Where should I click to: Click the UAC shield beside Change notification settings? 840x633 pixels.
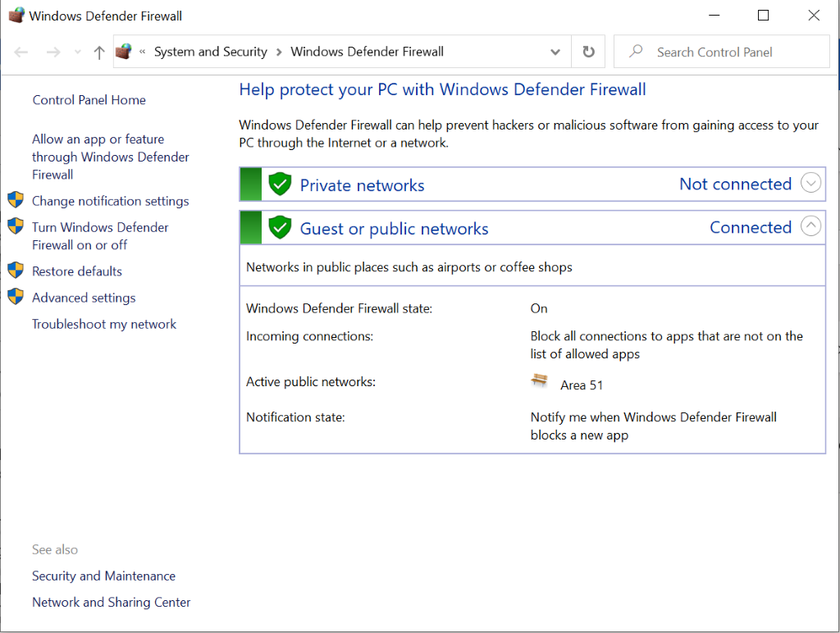(16, 198)
